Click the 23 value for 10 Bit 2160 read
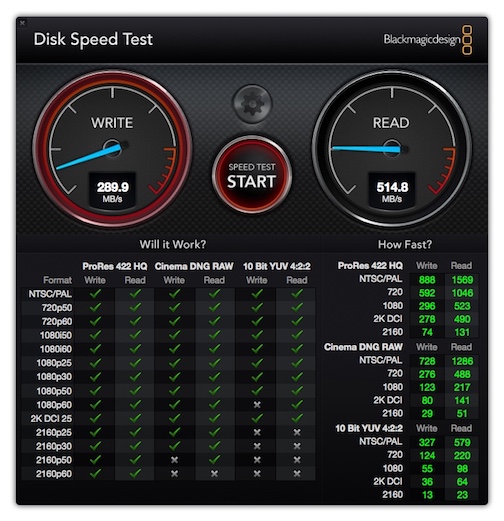The image size is (504, 521). coord(462,495)
